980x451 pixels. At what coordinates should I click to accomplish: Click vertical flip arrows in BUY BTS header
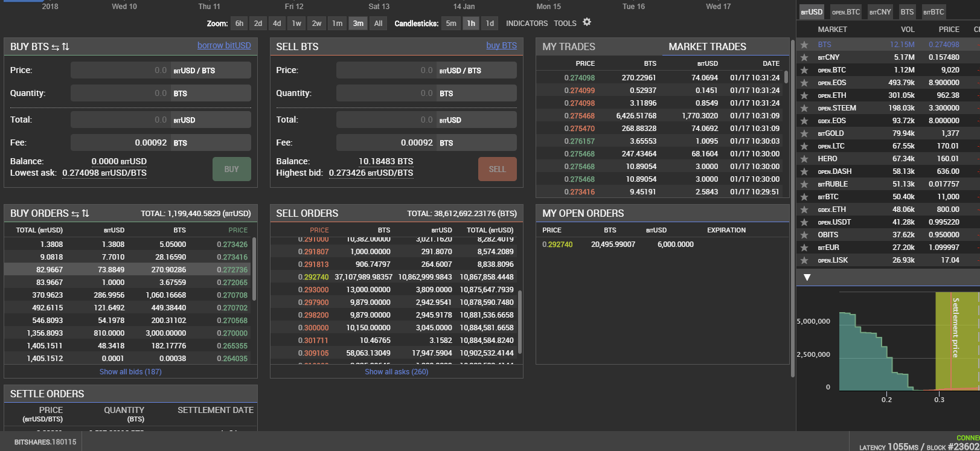click(66, 46)
